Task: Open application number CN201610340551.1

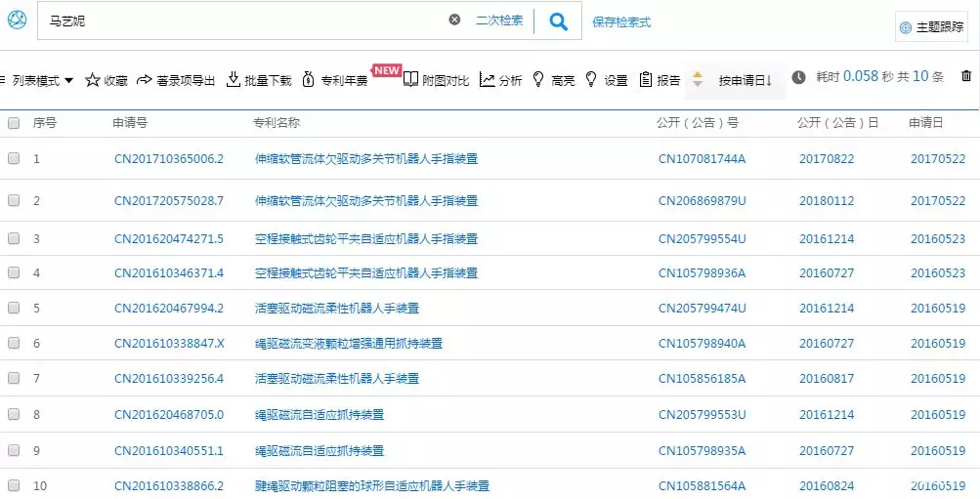Action: (169, 450)
